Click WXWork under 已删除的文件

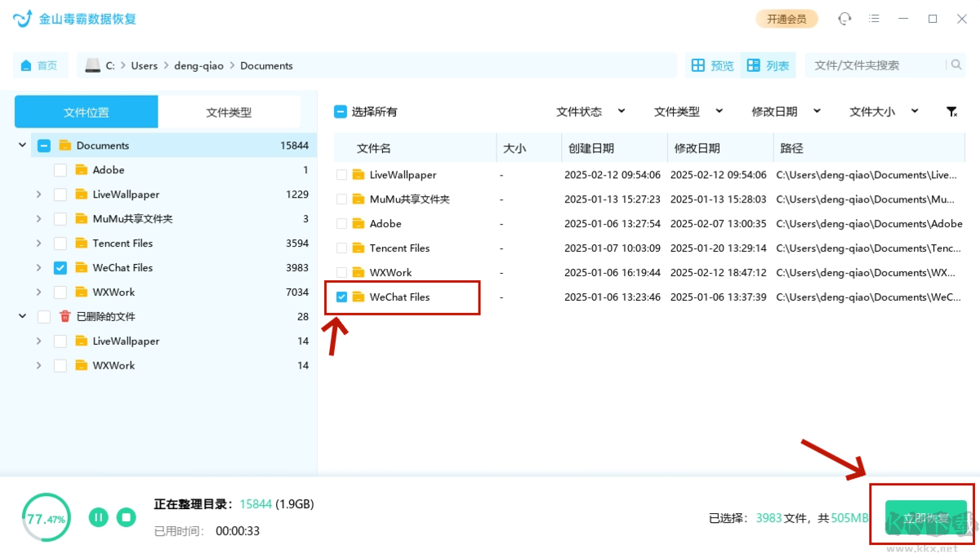pos(114,365)
